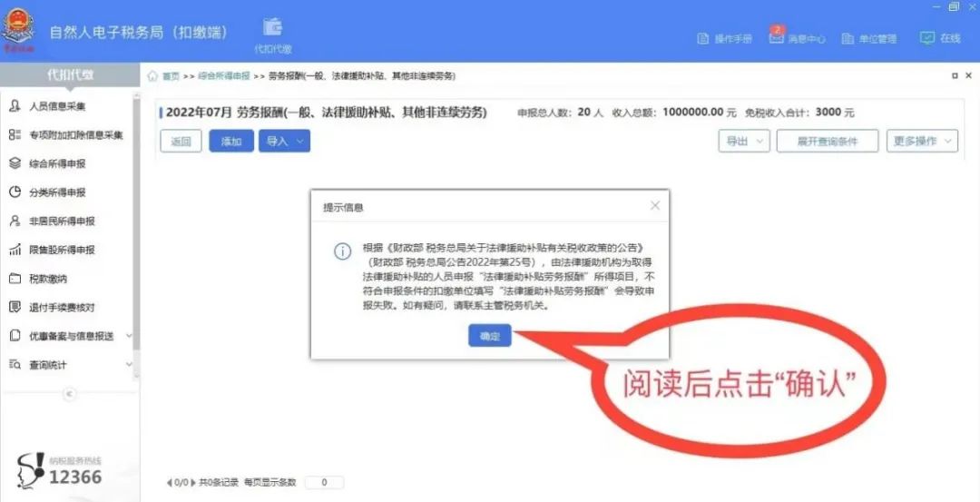Open 消息中心 message envelope icon

(776, 37)
